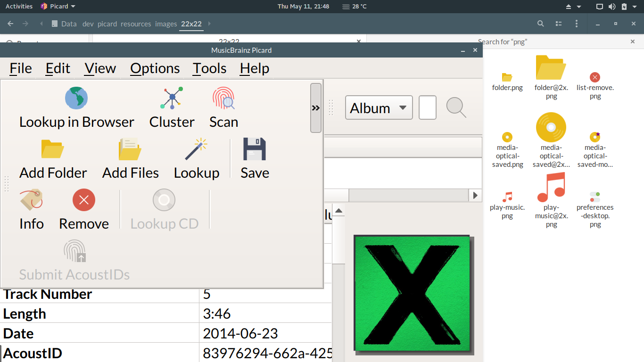The height and width of the screenshot is (362, 644).
Task: Select play-music@2x.png in the file manager
Action: (551, 200)
